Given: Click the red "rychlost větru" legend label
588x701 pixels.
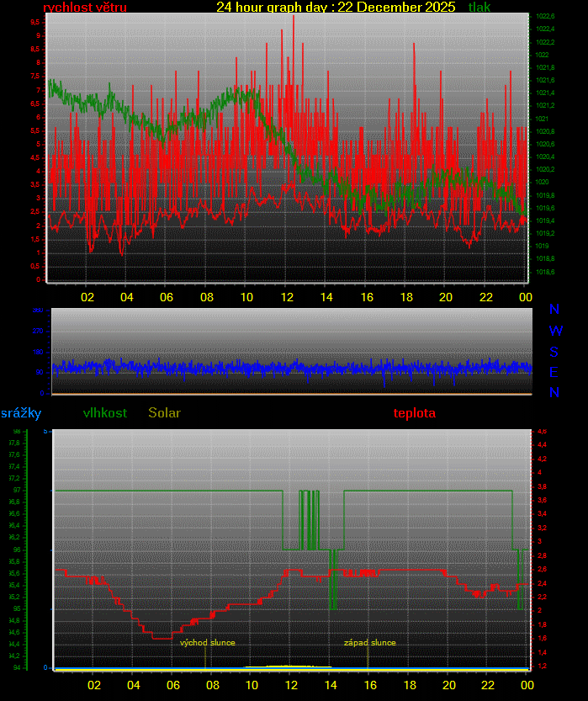Looking at the screenshot, I should pyautogui.click(x=85, y=8).
